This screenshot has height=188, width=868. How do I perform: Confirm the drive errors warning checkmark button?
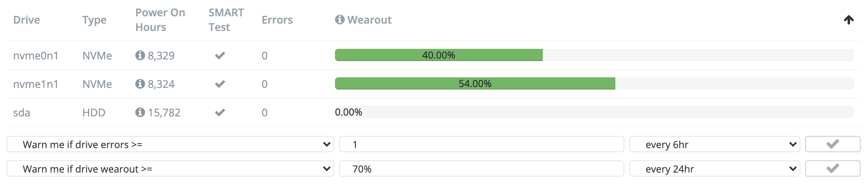[x=833, y=144]
